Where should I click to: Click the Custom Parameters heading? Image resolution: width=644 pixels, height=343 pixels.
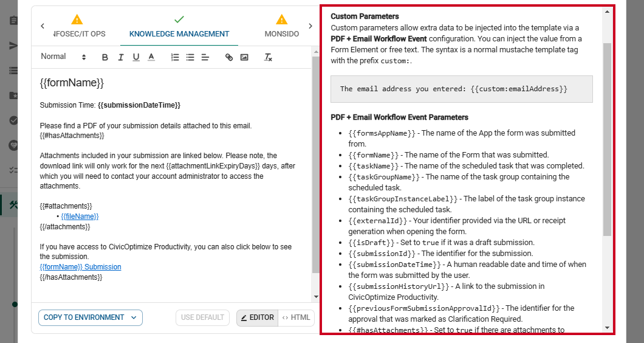point(365,16)
